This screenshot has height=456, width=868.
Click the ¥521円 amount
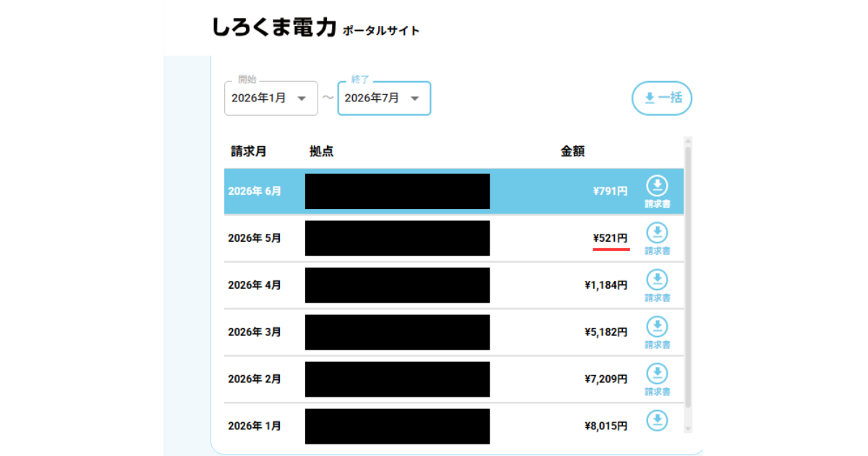[610, 238]
